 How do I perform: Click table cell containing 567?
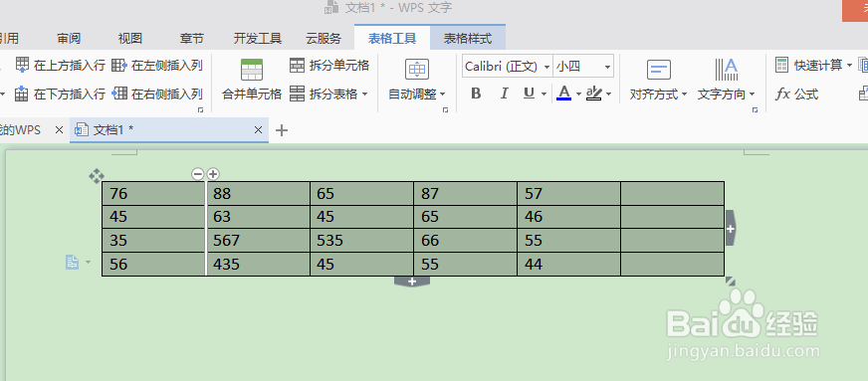click(x=258, y=241)
